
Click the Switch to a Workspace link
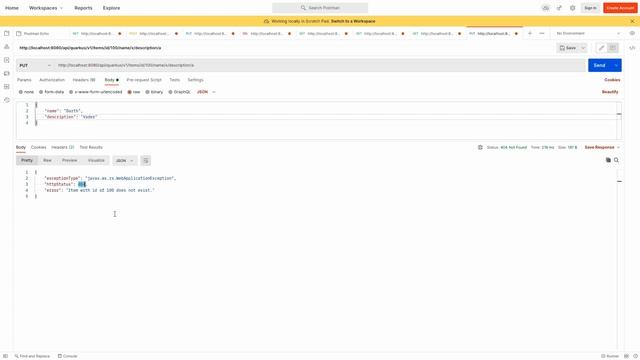(353, 21)
